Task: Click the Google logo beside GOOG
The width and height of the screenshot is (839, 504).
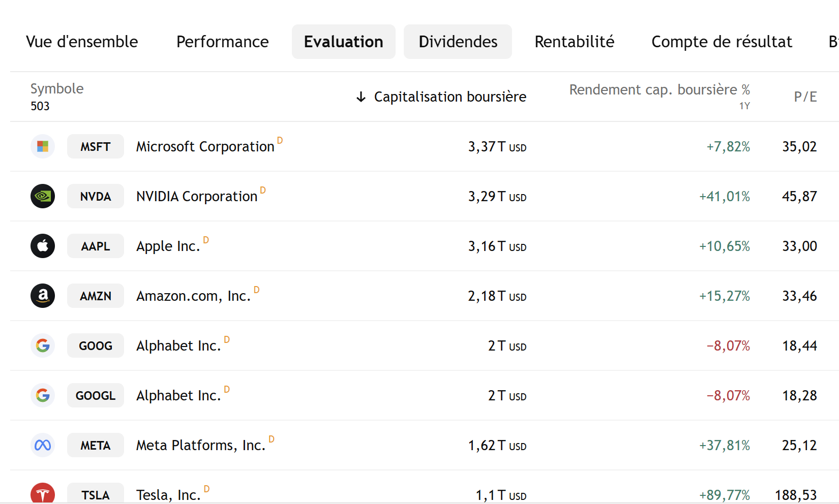Action: click(x=43, y=345)
